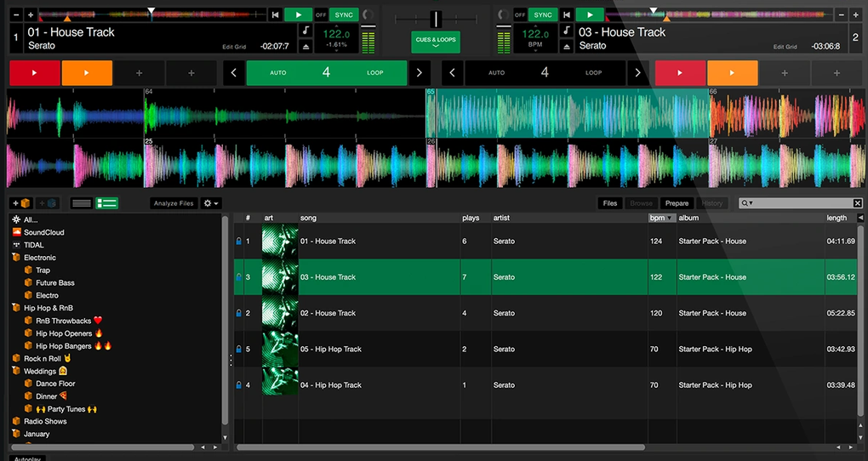Toggle the green AUTO 4 LOOP on left deck
868x461 pixels.
[x=327, y=73]
